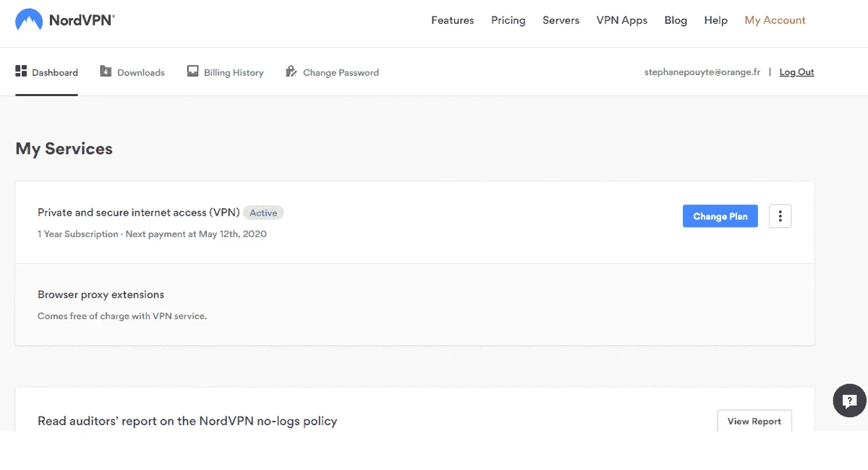Open the Features menu item

[453, 20]
